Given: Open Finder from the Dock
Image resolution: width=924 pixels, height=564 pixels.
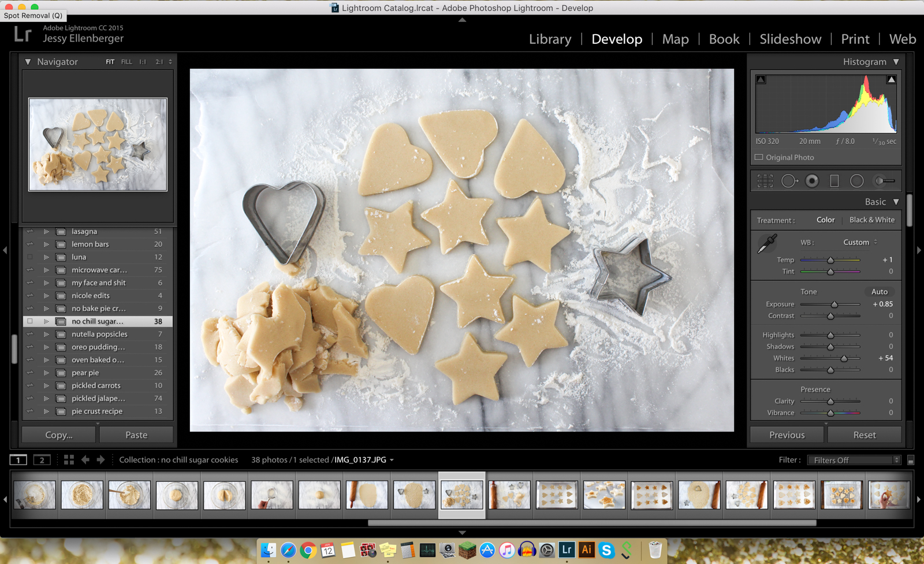Looking at the screenshot, I should click(x=269, y=550).
